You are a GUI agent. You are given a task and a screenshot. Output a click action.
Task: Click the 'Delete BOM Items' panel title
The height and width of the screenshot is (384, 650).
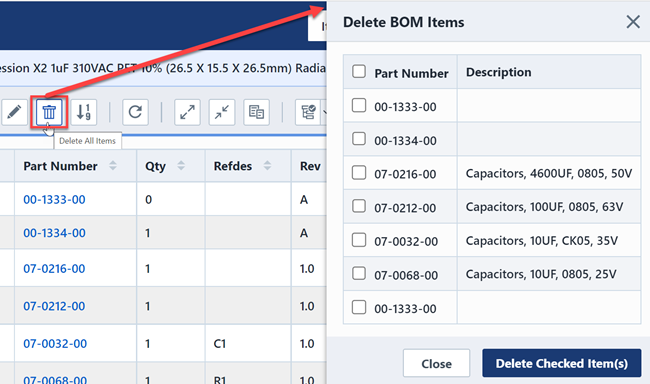point(403,22)
